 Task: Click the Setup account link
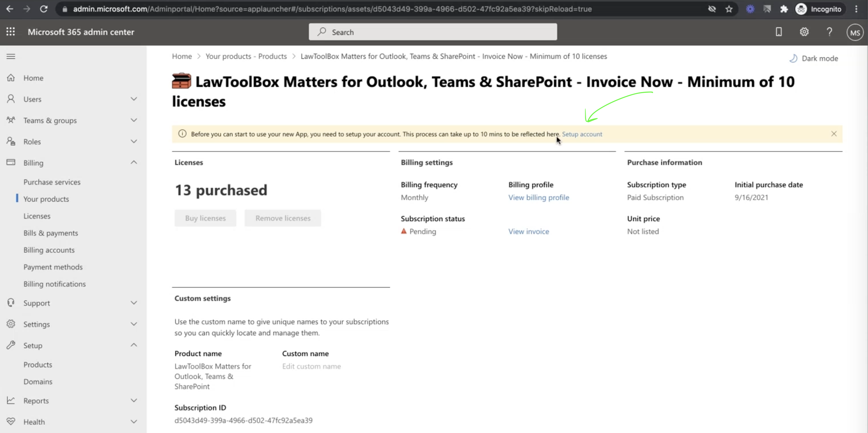tap(582, 134)
